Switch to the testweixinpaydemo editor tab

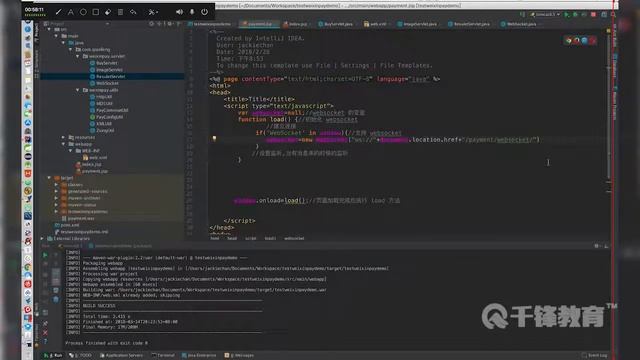(x=209, y=24)
